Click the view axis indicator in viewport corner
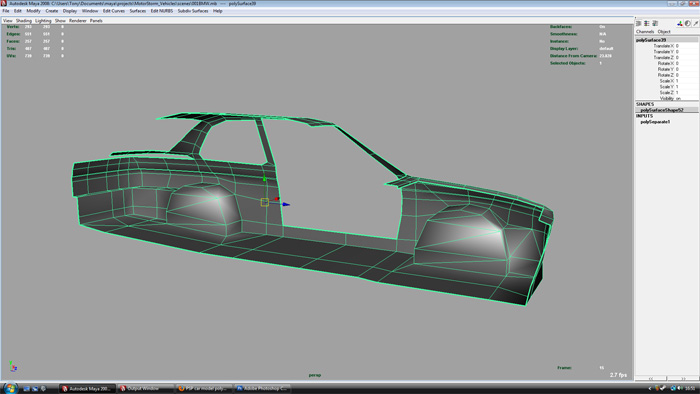This screenshot has height=394, width=700. tap(13, 366)
